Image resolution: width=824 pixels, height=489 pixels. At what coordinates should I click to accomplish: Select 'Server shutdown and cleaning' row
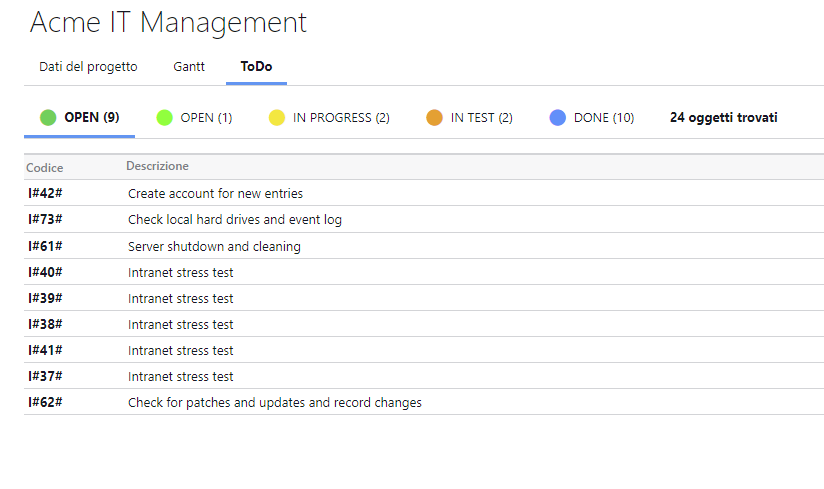[214, 246]
